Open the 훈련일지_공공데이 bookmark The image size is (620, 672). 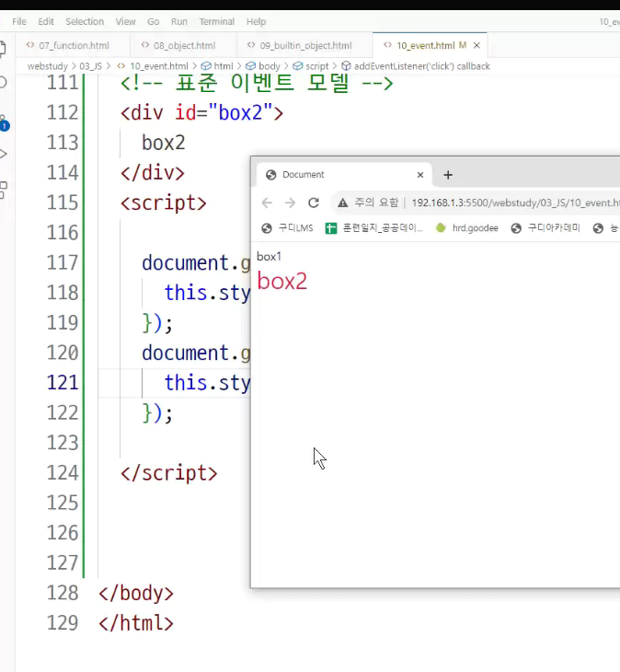click(x=374, y=228)
